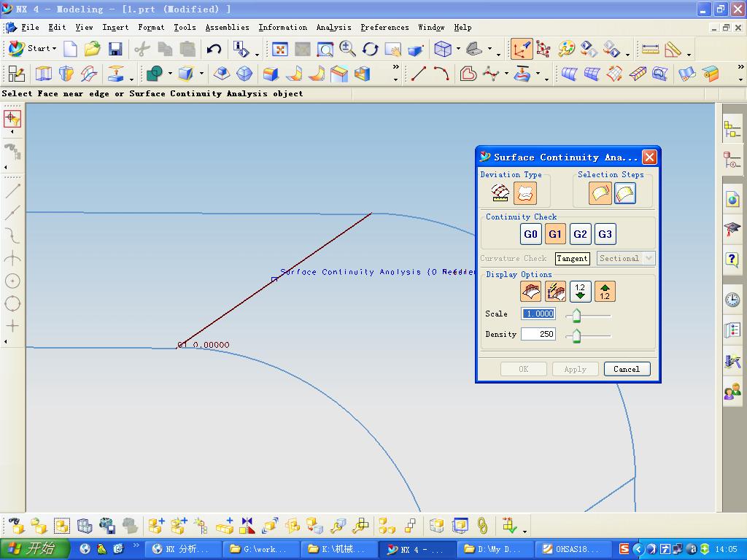747x560 pixels.
Task: Click the Cancel button in dialog
Action: tap(627, 369)
